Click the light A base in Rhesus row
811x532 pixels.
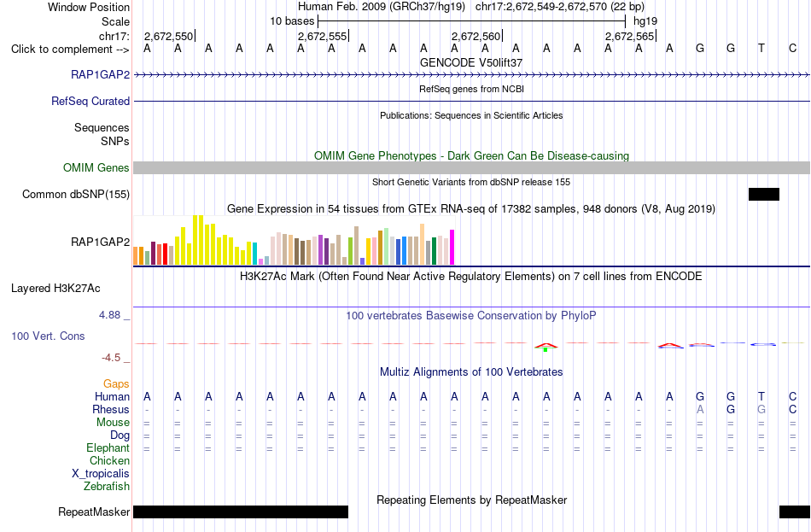(x=700, y=409)
